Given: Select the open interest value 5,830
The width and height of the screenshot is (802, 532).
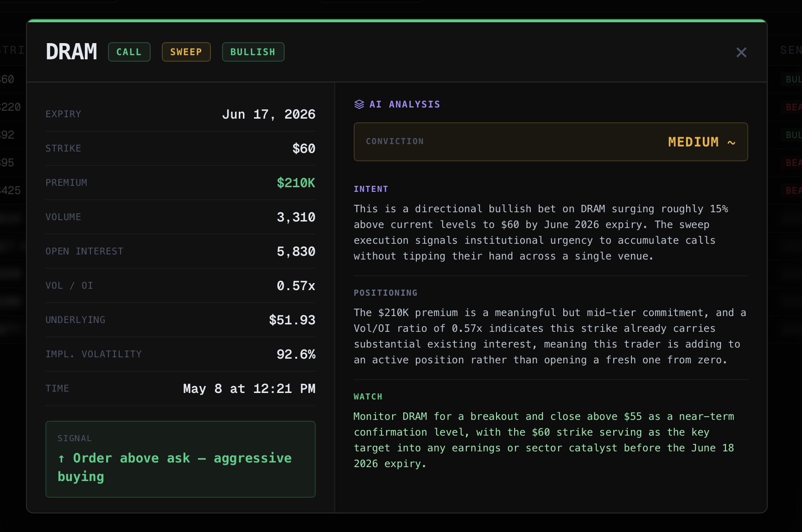Looking at the screenshot, I should pos(296,252).
